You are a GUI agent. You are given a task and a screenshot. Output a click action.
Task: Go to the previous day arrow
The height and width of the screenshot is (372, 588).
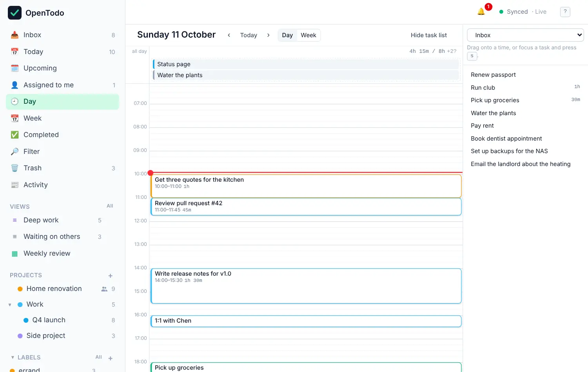(229, 35)
